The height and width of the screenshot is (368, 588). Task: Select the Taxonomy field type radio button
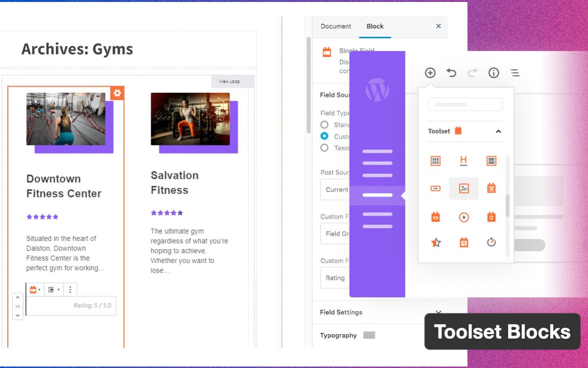pyautogui.click(x=324, y=147)
